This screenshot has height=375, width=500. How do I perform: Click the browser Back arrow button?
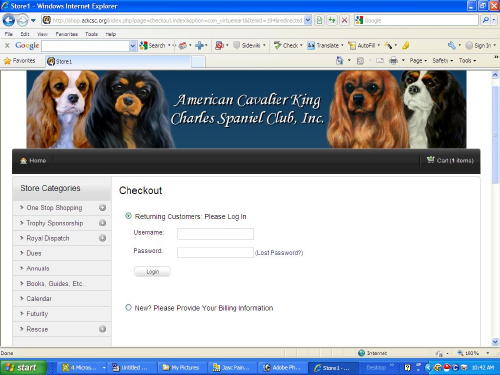[x=9, y=21]
